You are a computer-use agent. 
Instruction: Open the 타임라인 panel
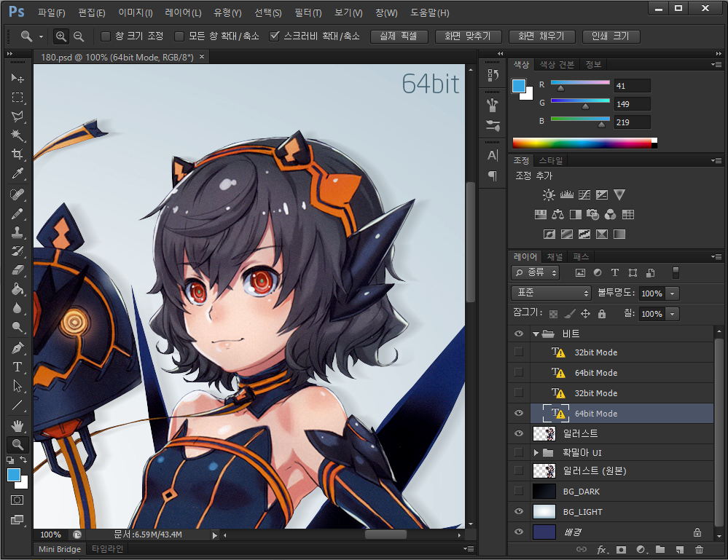pos(107,549)
